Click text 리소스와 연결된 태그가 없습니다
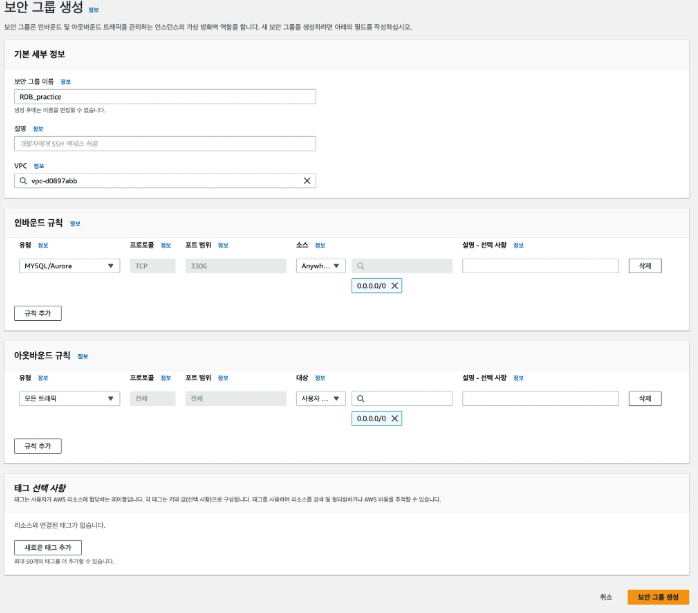The height and width of the screenshot is (613, 698). coord(60,525)
